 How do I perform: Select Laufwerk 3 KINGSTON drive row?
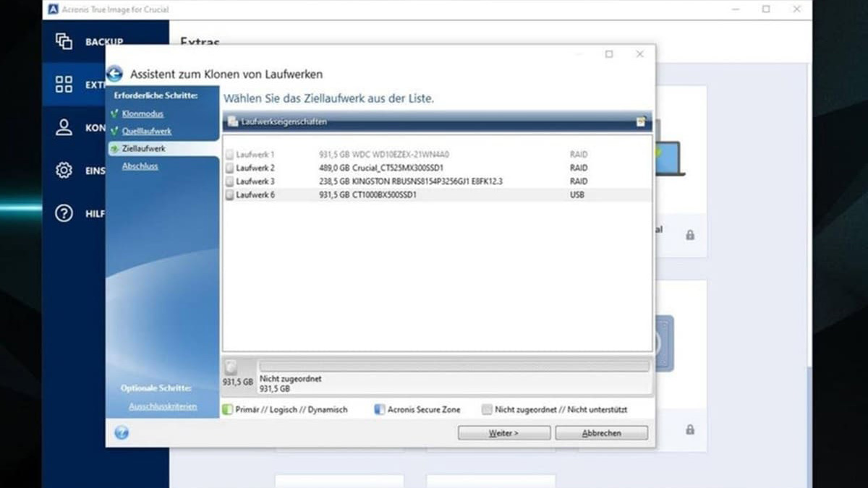click(x=438, y=181)
